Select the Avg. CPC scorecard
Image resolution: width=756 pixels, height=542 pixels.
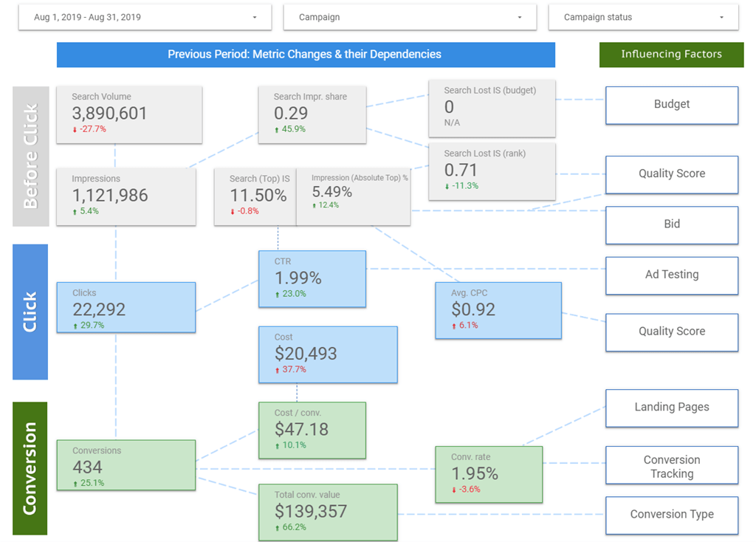click(x=498, y=310)
